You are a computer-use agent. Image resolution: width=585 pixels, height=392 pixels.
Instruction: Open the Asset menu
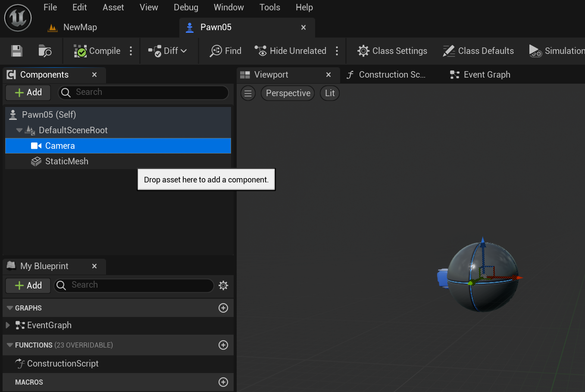113,7
